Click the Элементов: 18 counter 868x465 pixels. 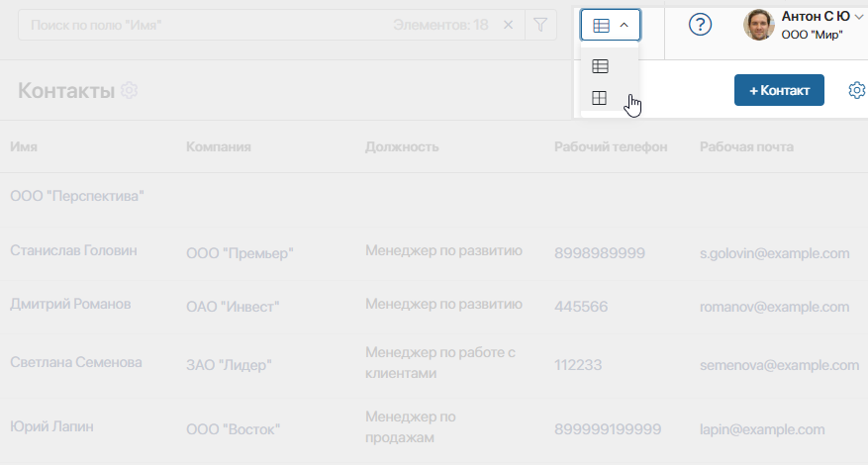pos(440,25)
